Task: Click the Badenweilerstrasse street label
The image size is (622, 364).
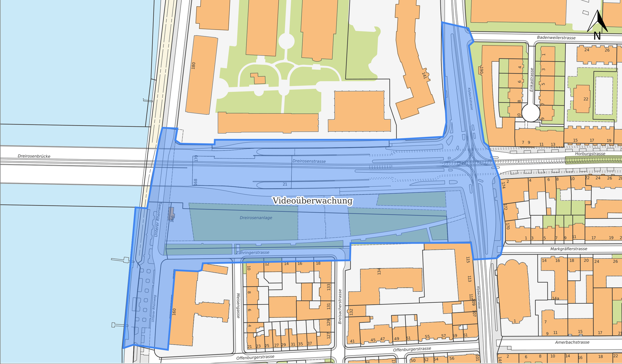Action: coord(556,38)
